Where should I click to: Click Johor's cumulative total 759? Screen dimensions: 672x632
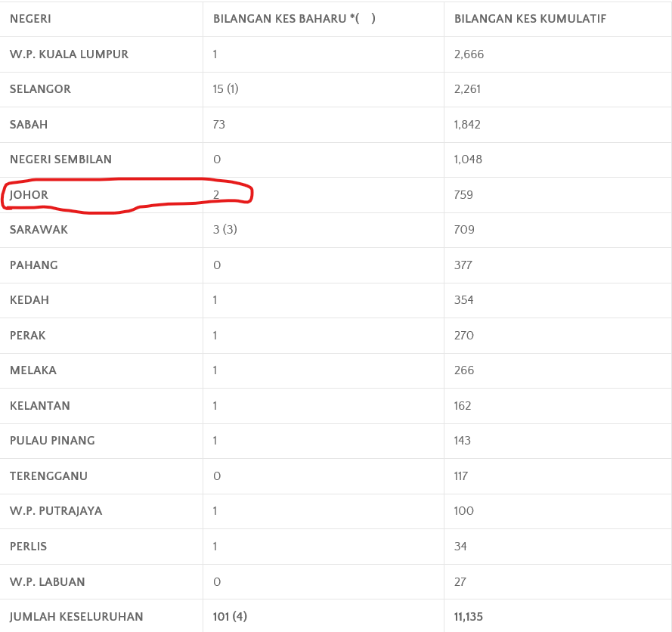[463, 195]
